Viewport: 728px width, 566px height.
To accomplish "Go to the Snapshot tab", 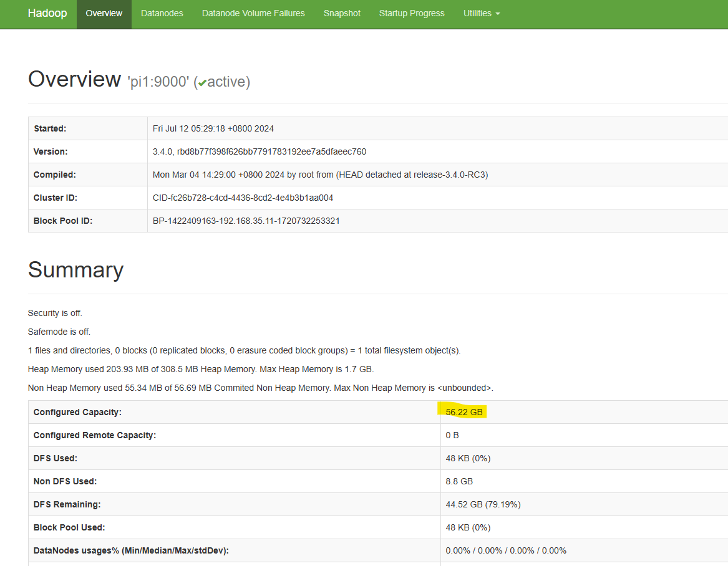I will pos(342,14).
